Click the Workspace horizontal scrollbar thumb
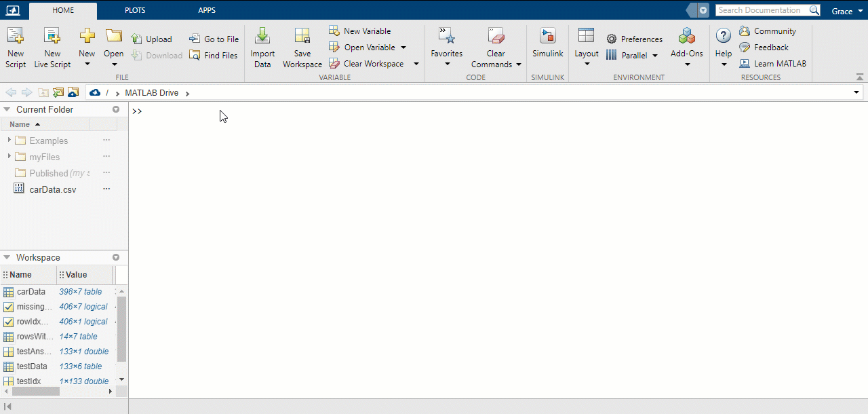 pyautogui.click(x=36, y=392)
